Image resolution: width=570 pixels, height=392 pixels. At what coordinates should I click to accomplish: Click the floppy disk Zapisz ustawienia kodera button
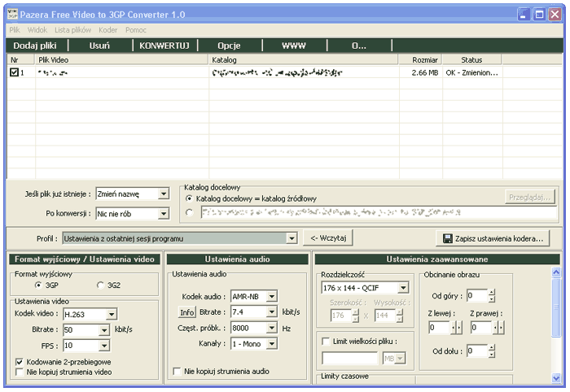494,238
